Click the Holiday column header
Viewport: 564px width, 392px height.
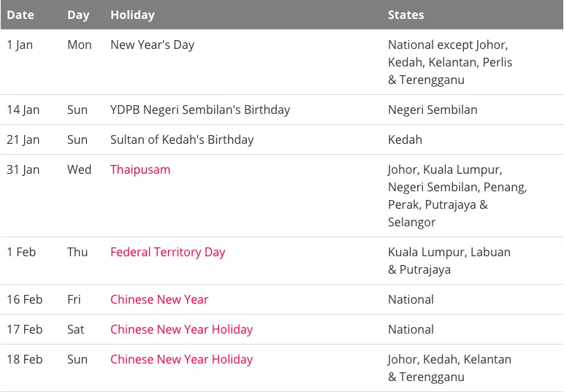pyautogui.click(x=132, y=15)
